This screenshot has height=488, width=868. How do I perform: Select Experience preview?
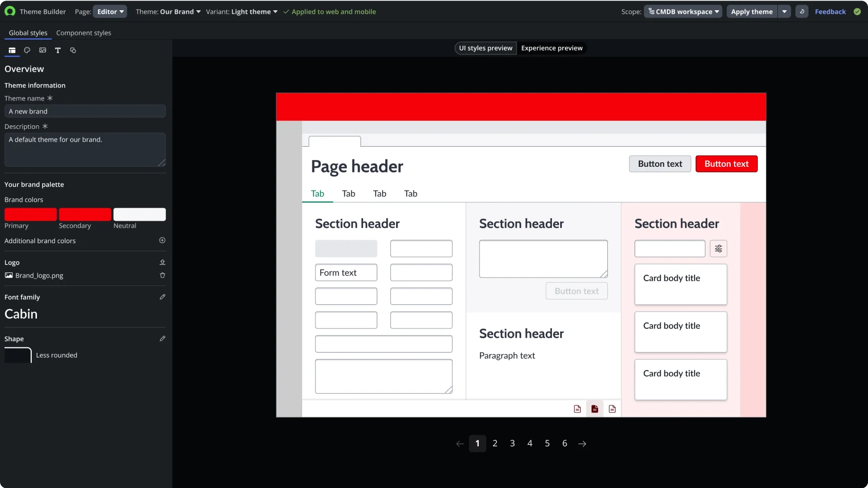point(552,48)
